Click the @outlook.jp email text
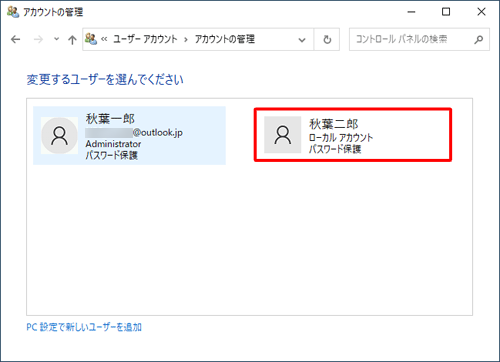Viewport: 500px width, 362px height. click(x=158, y=133)
